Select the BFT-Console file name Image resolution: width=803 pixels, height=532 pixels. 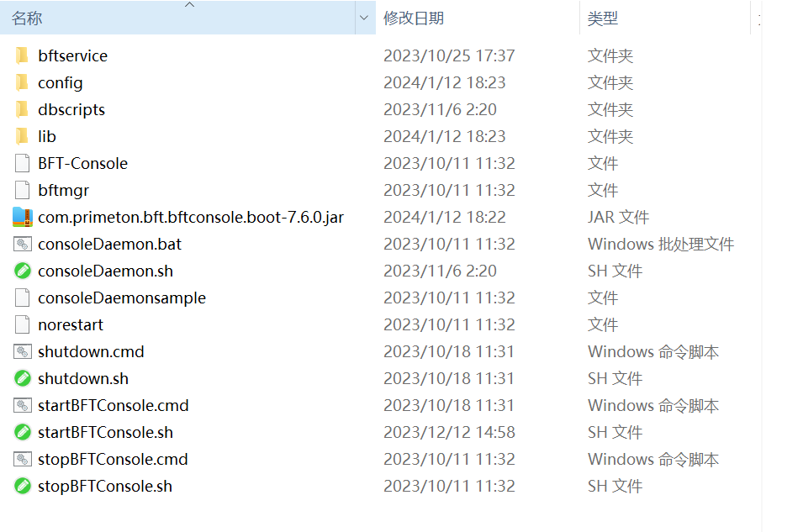point(82,163)
